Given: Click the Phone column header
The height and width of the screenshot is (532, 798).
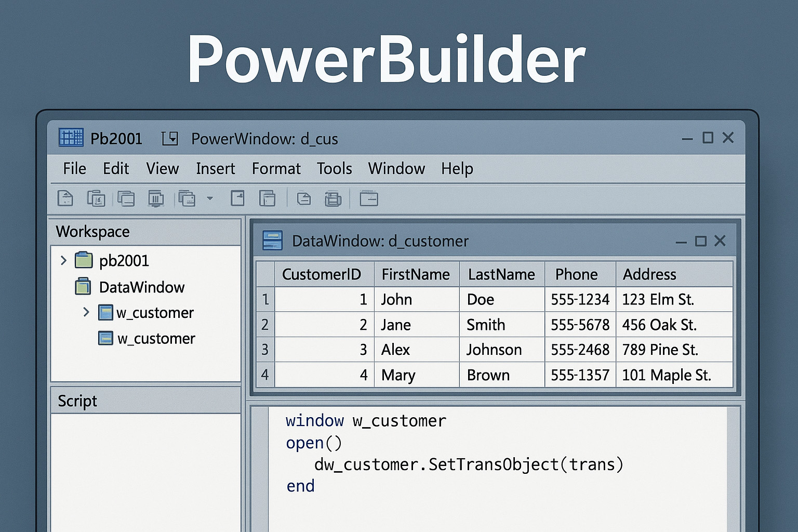Looking at the screenshot, I should click(580, 274).
